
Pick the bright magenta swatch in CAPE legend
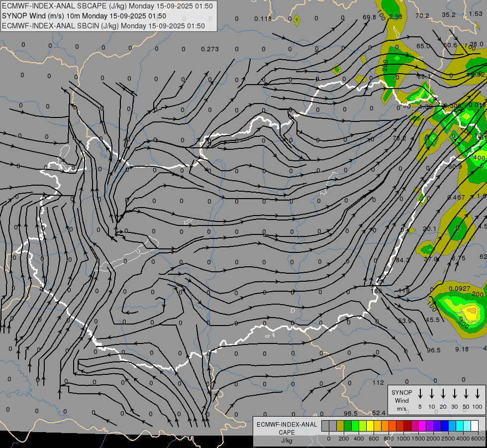[x=422, y=426]
